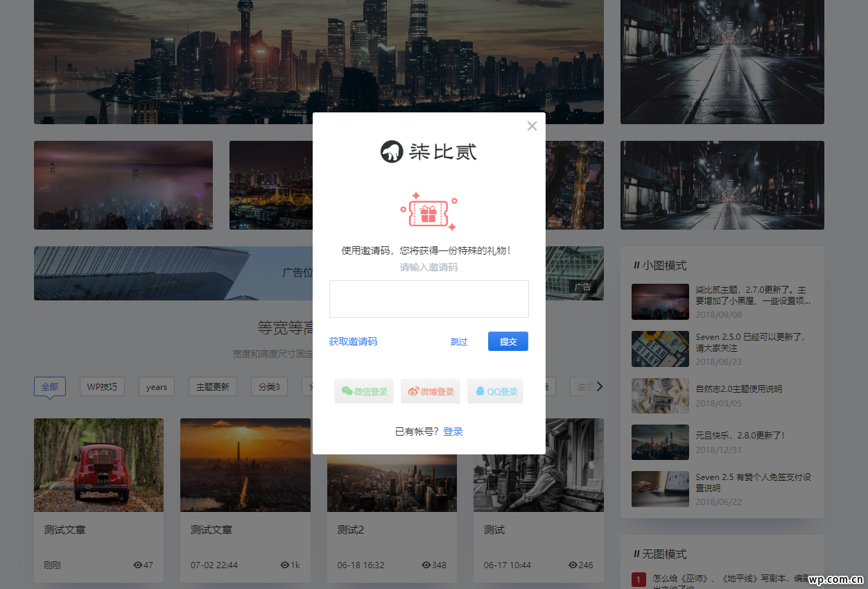Switch to the years category tab

pyautogui.click(x=157, y=386)
